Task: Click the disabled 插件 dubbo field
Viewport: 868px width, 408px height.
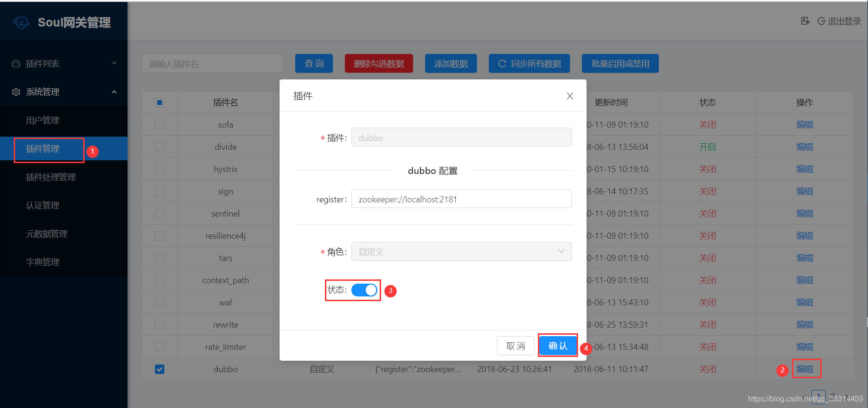Action: click(x=461, y=137)
